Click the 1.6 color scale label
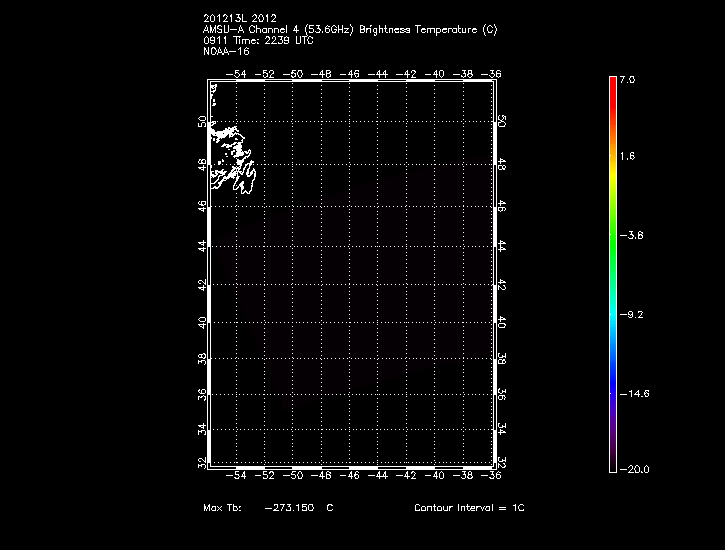This screenshot has height=550, width=725. pos(627,157)
